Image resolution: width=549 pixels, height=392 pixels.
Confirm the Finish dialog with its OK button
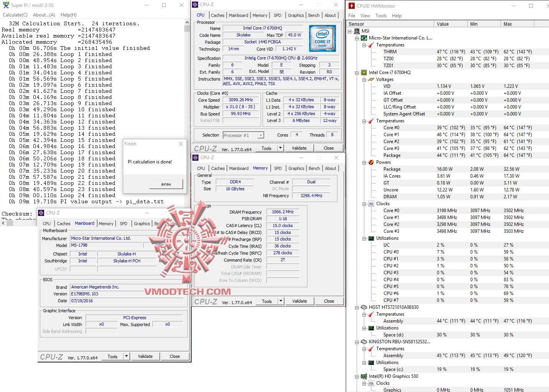point(166,184)
